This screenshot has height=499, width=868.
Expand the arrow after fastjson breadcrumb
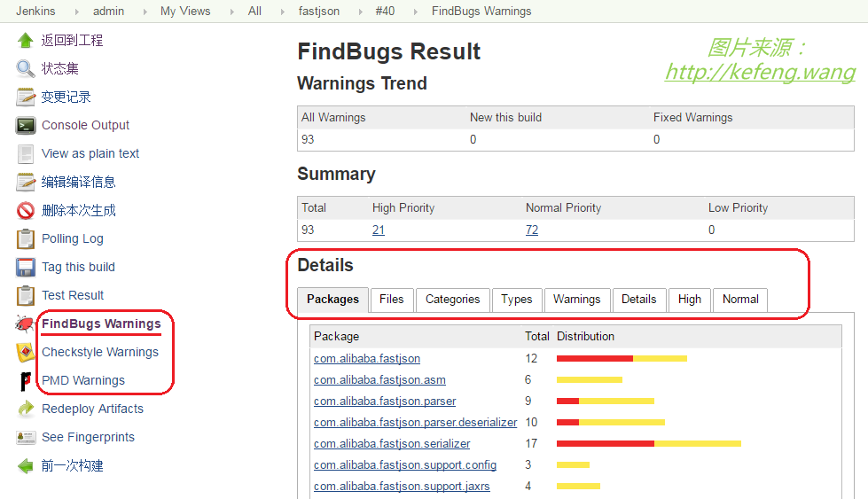[x=360, y=12]
